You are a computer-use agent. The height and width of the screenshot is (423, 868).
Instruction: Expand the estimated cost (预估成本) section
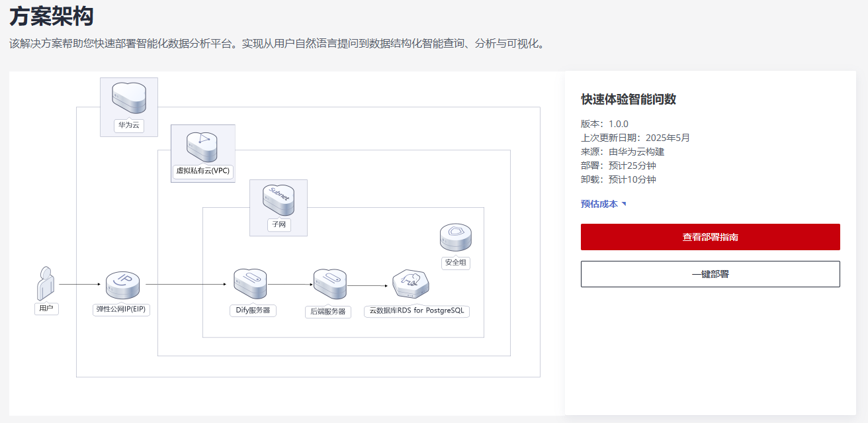pyautogui.click(x=603, y=204)
